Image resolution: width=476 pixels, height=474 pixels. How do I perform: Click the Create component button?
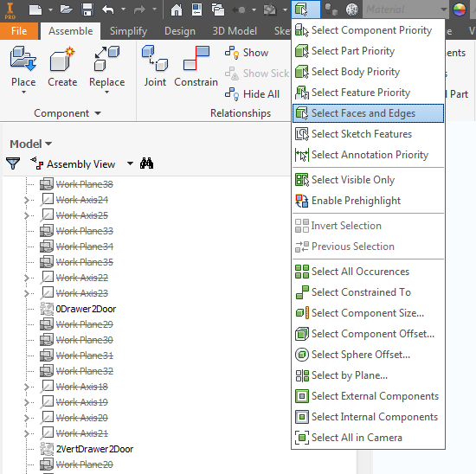[x=62, y=67]
